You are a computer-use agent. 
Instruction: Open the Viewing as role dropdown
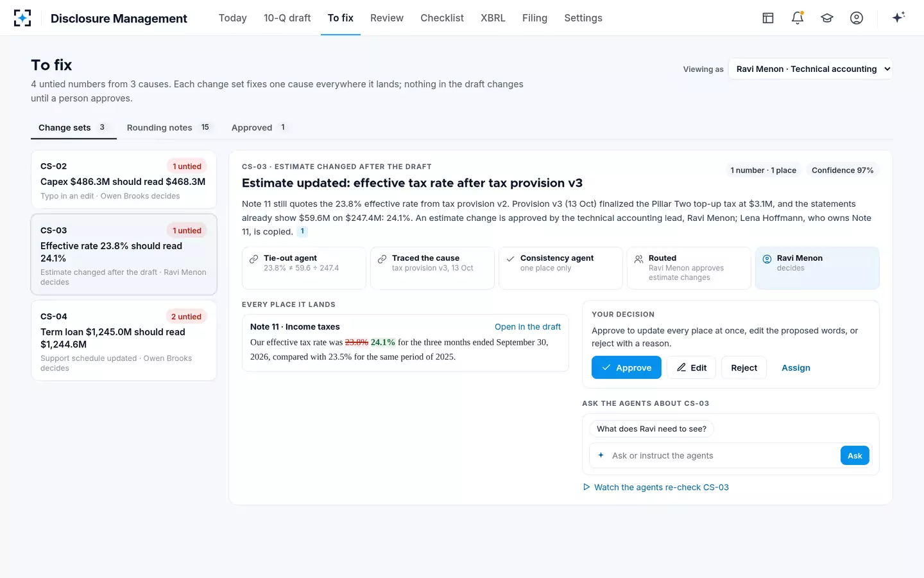[811, 69]
